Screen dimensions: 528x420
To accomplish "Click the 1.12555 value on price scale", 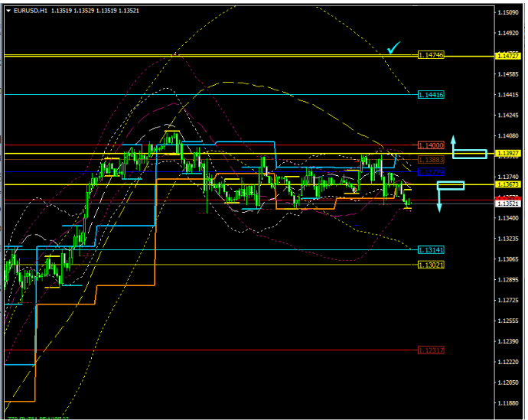I will point(508,321).
